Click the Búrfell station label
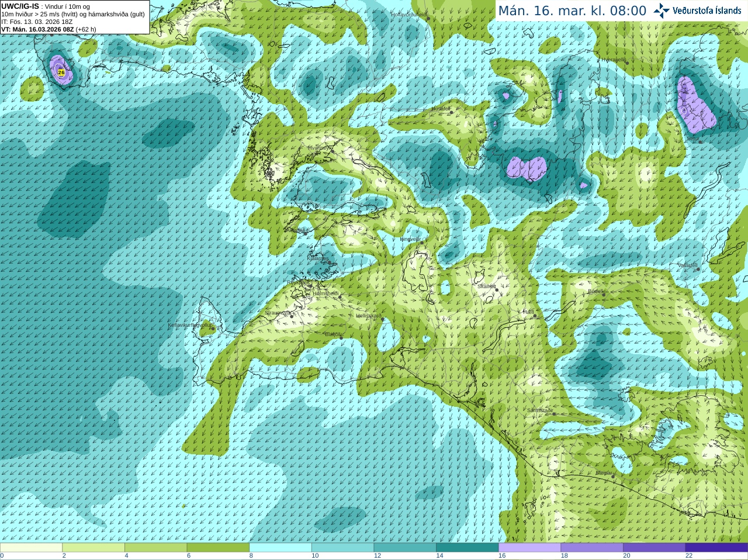748x560 pixels. 595,291
